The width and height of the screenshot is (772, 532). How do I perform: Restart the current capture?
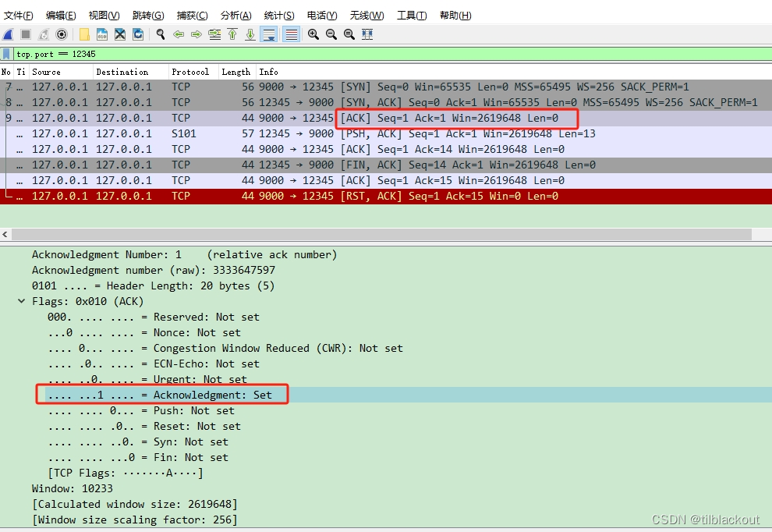point(44,34)
